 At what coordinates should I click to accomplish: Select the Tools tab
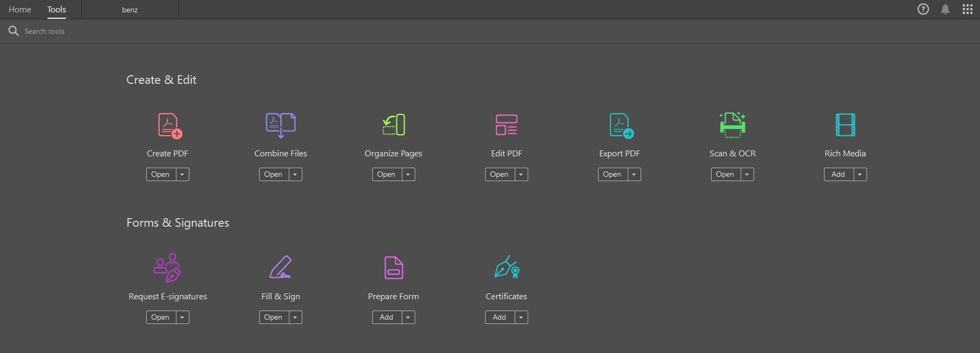[56, 9]
